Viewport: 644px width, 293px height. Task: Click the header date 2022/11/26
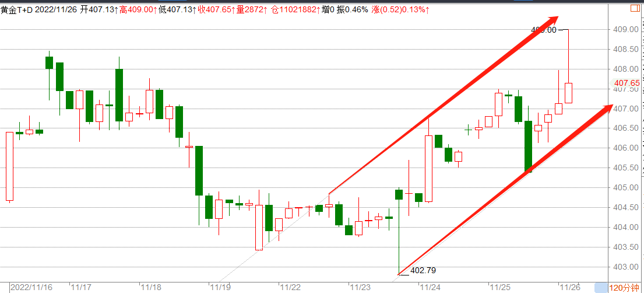click(x=55, y=10)
